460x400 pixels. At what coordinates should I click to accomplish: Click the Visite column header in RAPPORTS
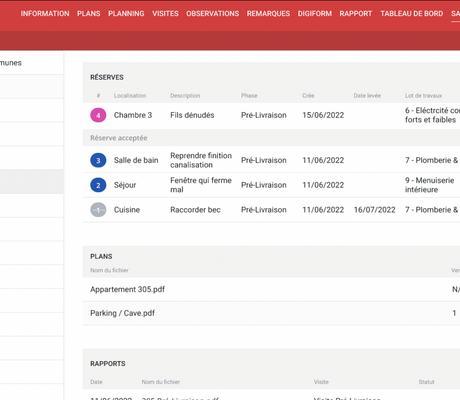point(321,382)
